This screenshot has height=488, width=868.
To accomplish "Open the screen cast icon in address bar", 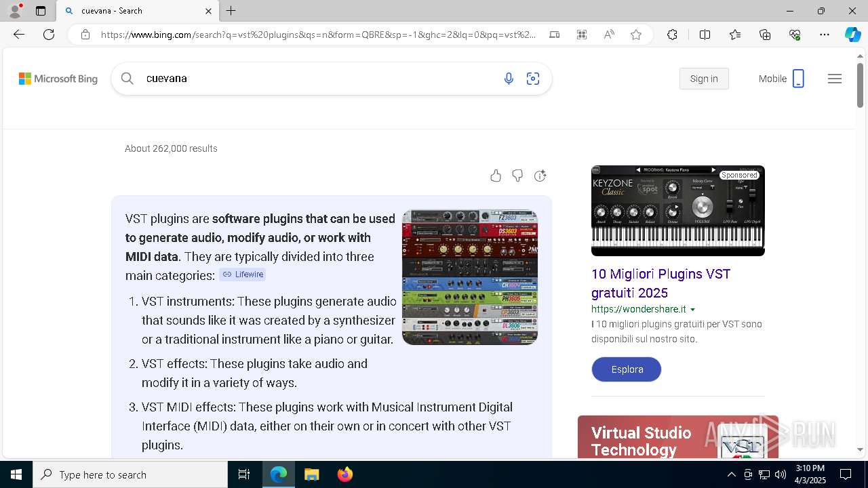I will (x=555, y=35).
